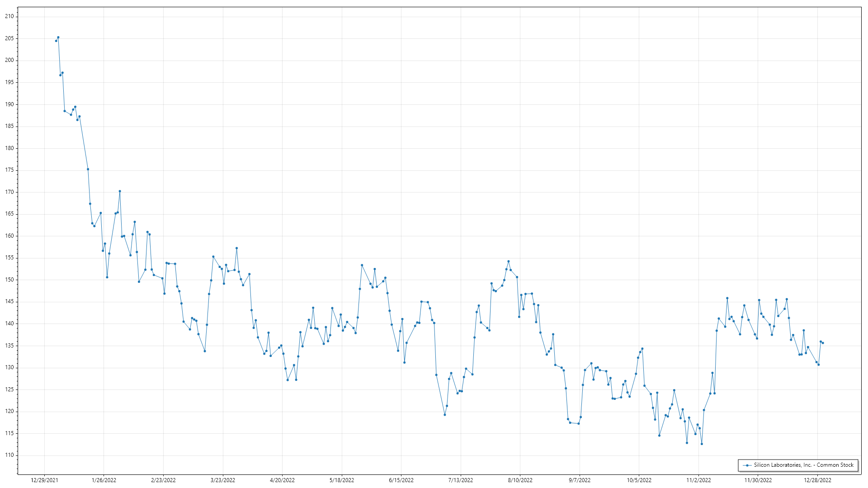Select the 3/23/2022 x-axis date label
868x488 pixels.
[223, 480]
